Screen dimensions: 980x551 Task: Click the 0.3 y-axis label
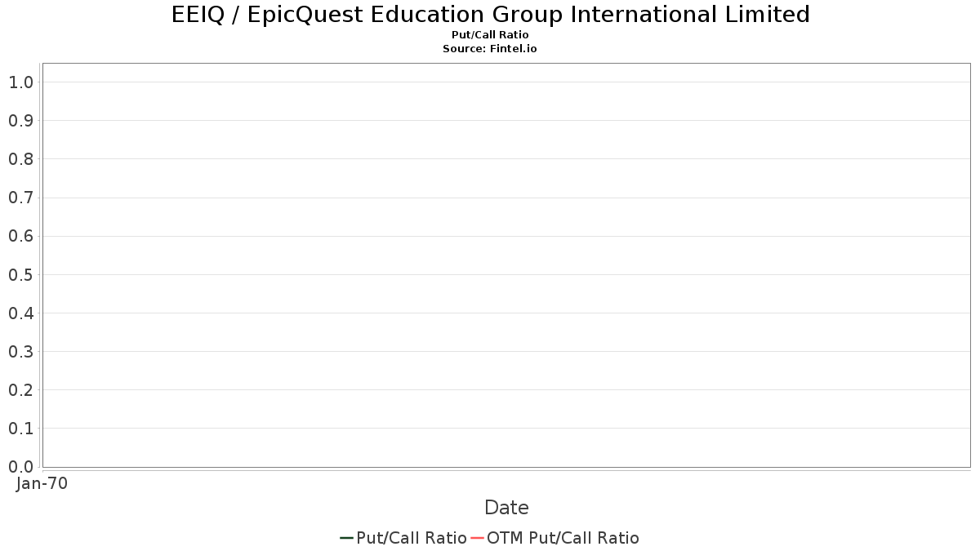point(21,352)
